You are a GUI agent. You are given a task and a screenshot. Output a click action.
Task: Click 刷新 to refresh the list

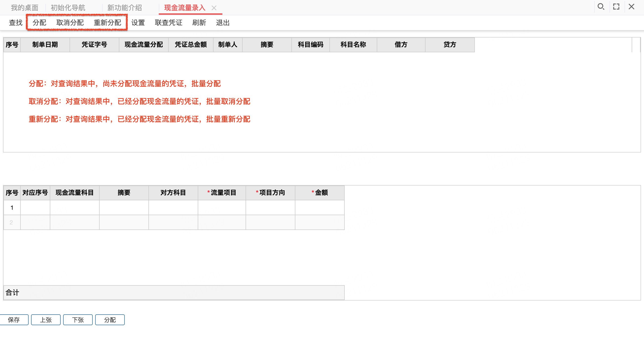(x=199, y=23)
